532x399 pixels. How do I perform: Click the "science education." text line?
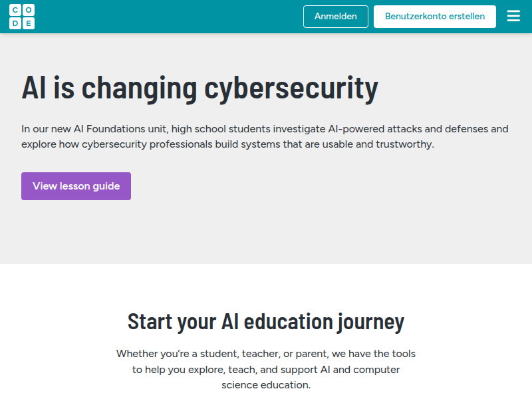point(266,385)
